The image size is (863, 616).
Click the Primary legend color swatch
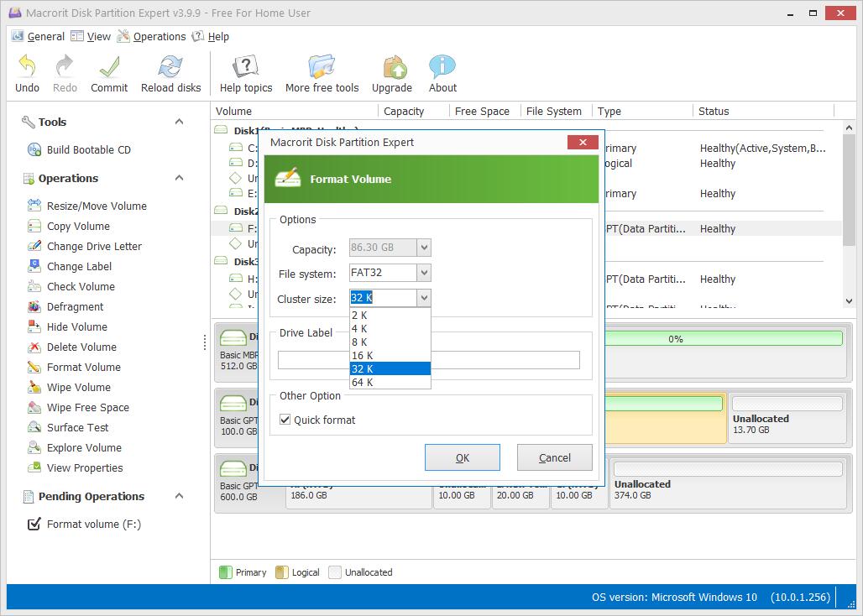(225, 572)
